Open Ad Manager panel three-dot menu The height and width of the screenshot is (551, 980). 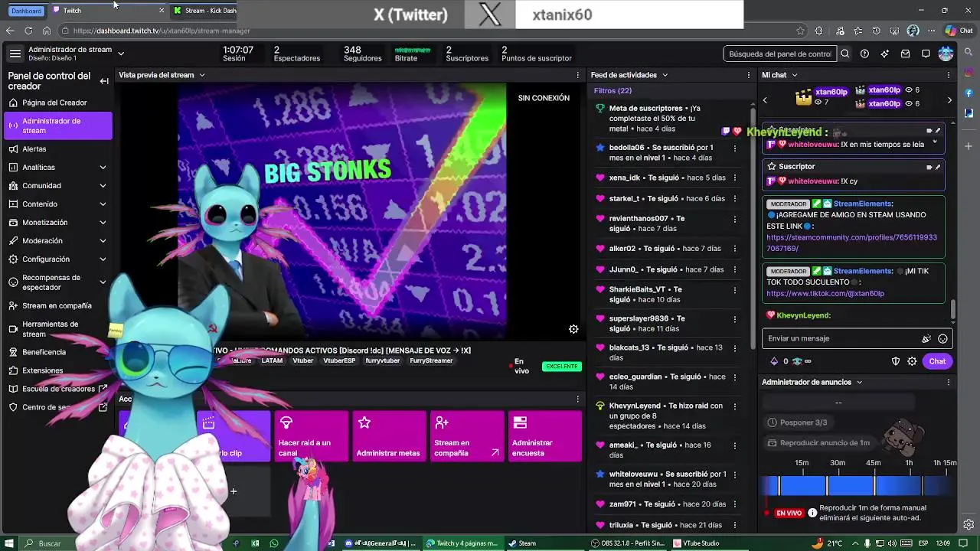click(x=949, y=382)
